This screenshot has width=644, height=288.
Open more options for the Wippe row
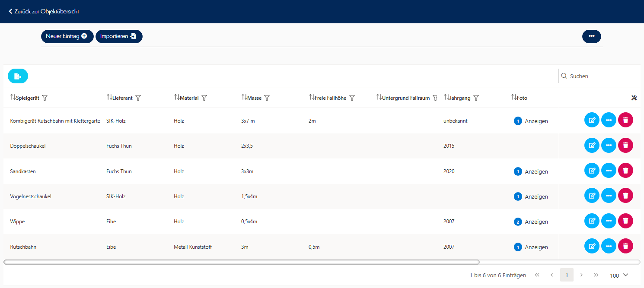(x=609, y=221)
